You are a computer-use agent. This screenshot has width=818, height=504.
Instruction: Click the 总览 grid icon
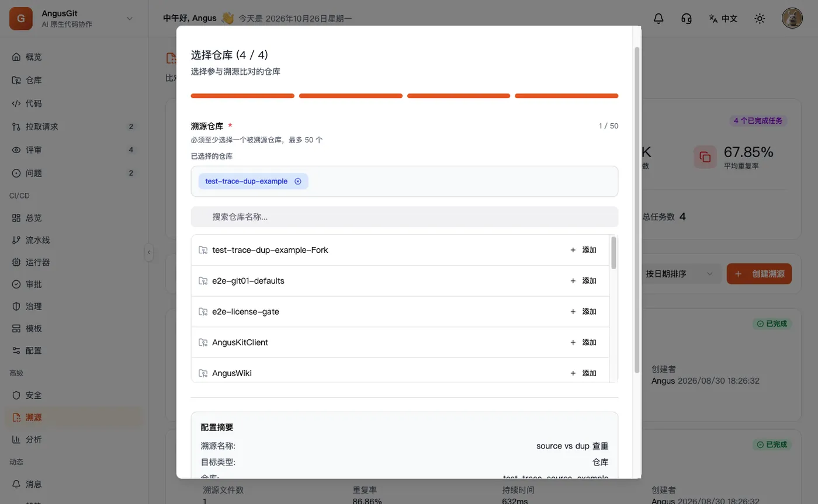(x=16, y=218)
